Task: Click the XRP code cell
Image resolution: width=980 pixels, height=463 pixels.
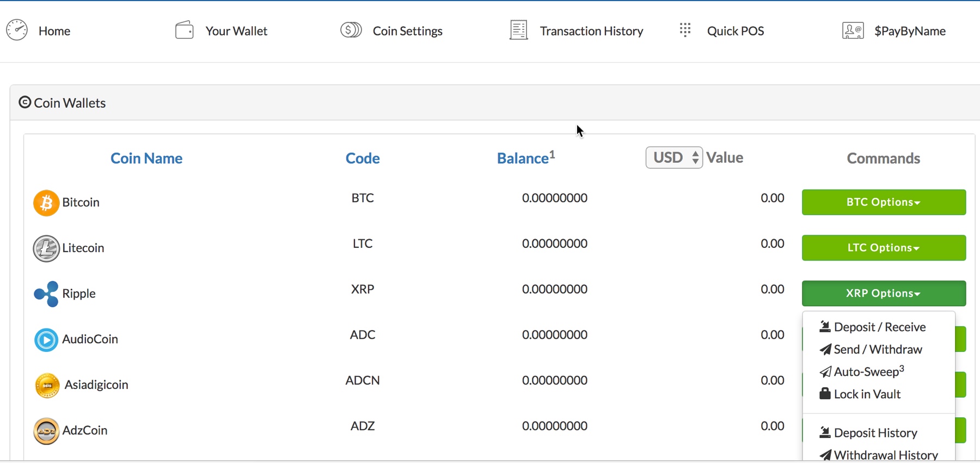Action: [363, 289]
